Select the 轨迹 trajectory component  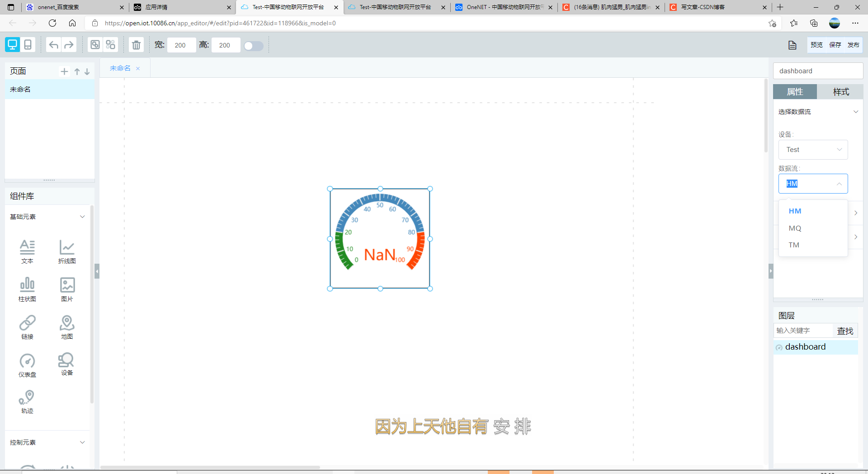(x=27, y=402)
